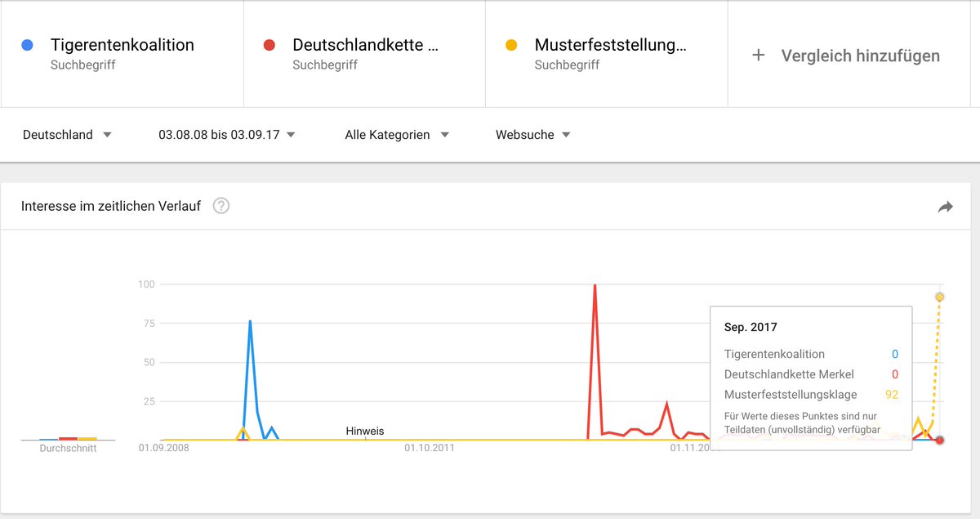Click the red dot marking Deutschlandkette
980x519 pixels.
pyautogui.click(x=269, y=45)
